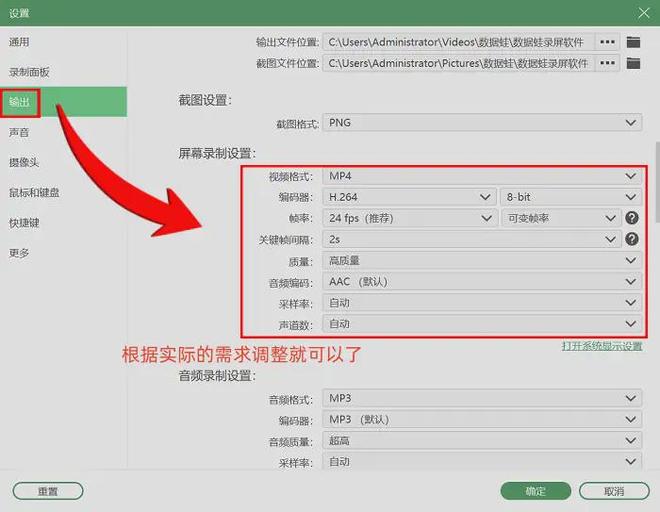
Task: Close the 设置 dialog with the X
Action: [x=643, y=13]
